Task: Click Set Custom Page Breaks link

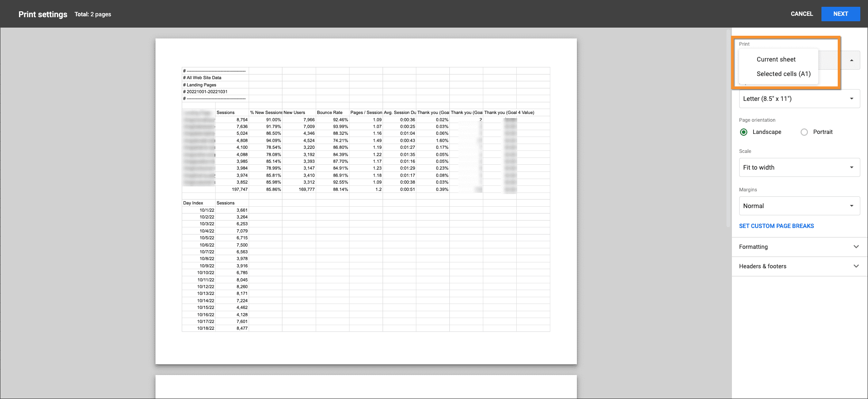Action: (x=776, y=226)
